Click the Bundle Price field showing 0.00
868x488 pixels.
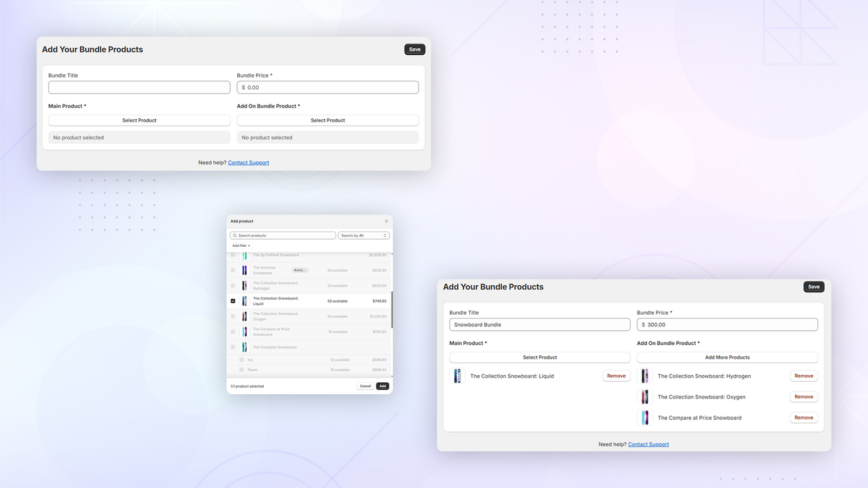328,87
